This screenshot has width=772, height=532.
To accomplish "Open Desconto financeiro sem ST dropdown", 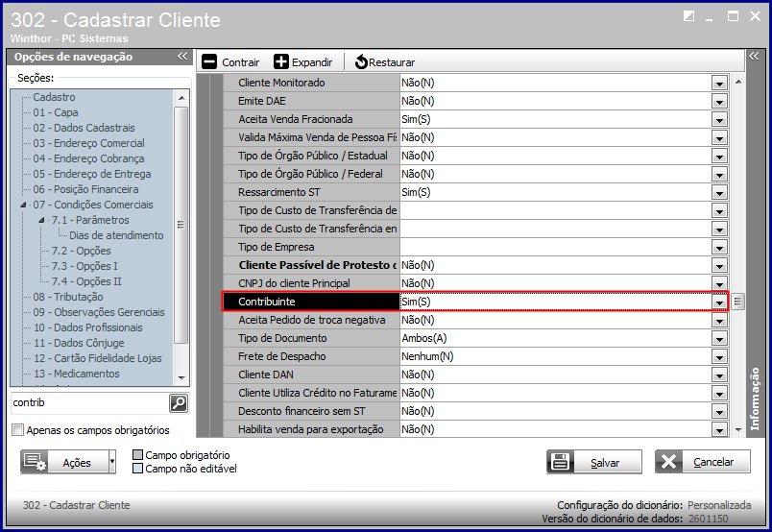I will click(719, 411).
